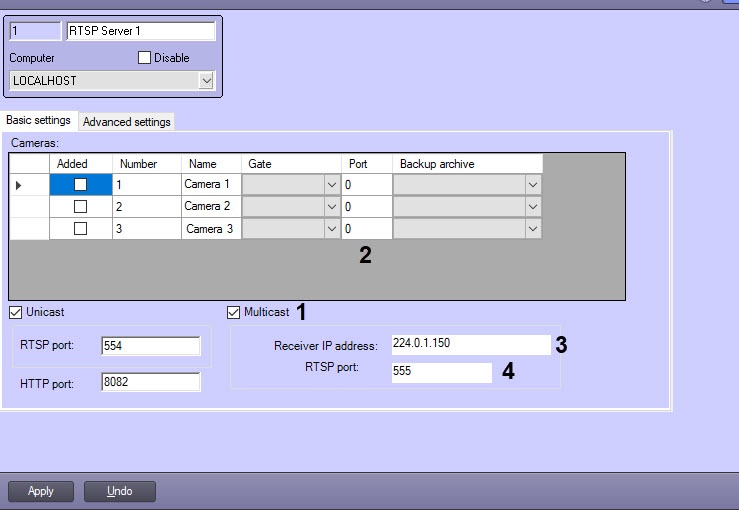The height and width of the screenshot is (510, 739).
Task: Click the Undo button
Action: coord(119,491)
